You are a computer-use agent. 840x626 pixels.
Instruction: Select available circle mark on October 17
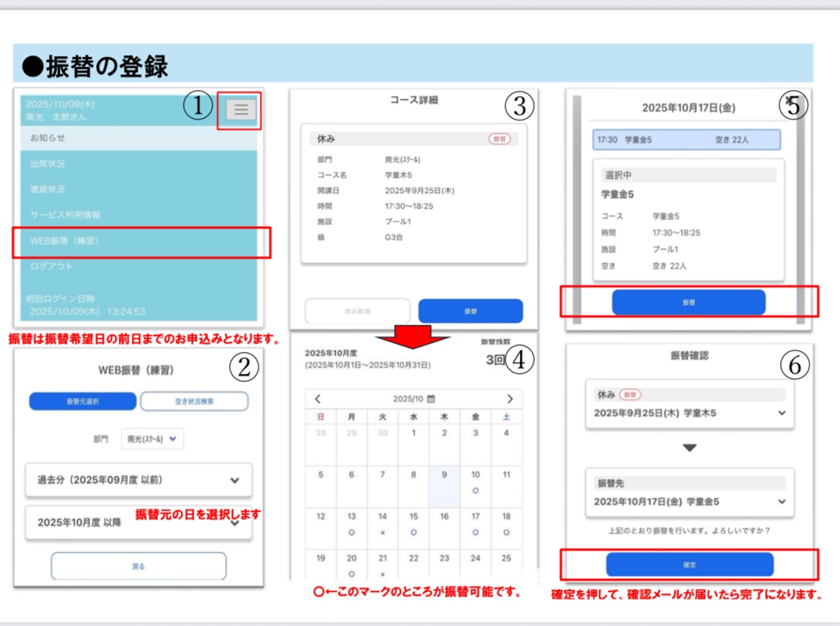click(475, 532)
